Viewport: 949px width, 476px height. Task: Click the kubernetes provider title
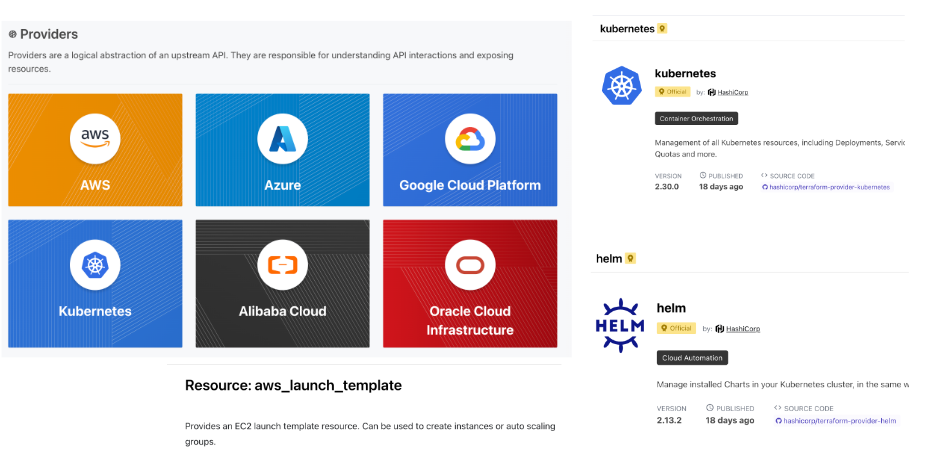(x=685, y=73)
